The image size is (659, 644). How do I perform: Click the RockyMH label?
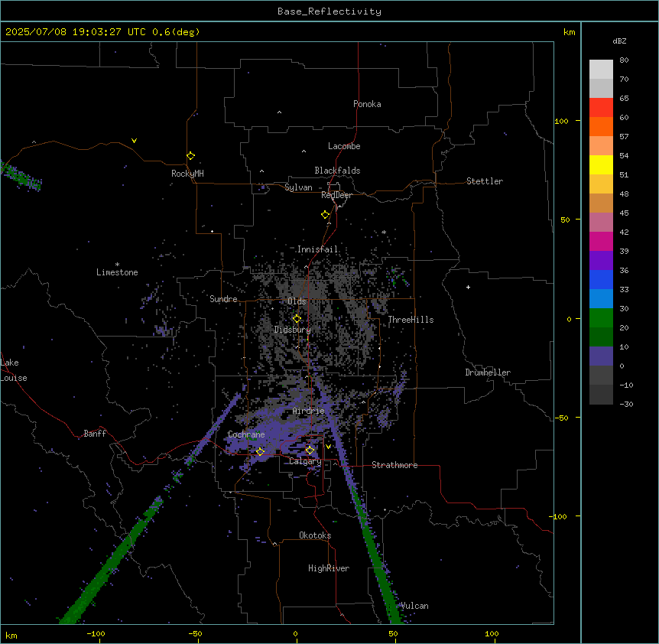tap(187, 174)
